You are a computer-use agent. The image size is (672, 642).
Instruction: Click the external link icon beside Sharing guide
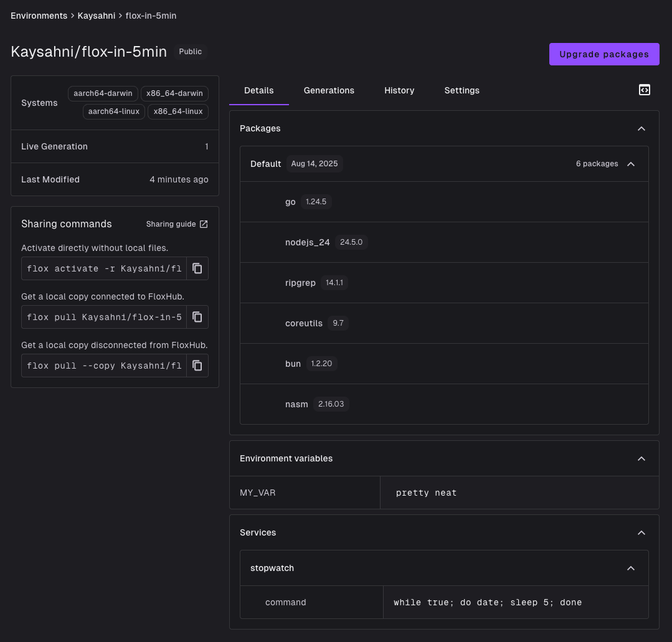203,224
